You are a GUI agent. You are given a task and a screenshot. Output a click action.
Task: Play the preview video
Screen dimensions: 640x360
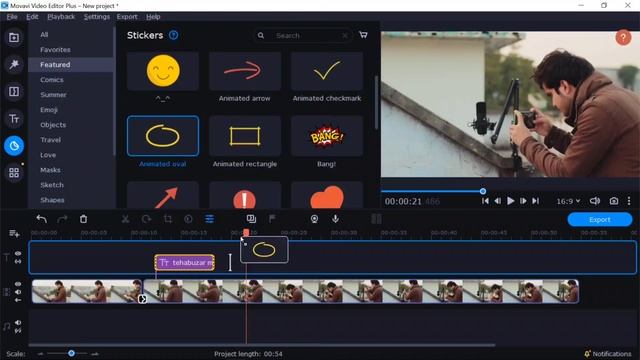[x=510, y=201]
